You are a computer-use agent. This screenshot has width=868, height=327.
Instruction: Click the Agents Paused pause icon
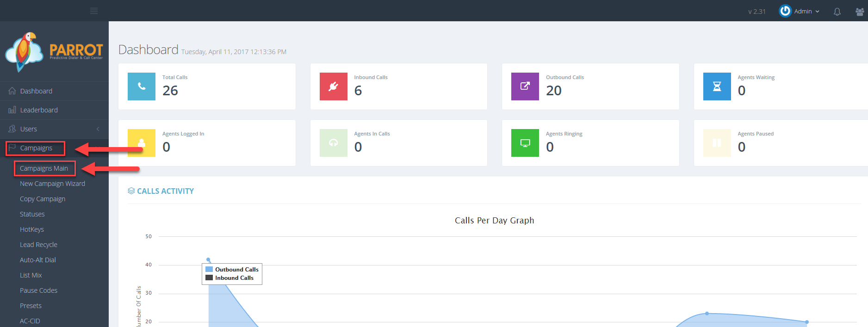click(x=717, y=143)
